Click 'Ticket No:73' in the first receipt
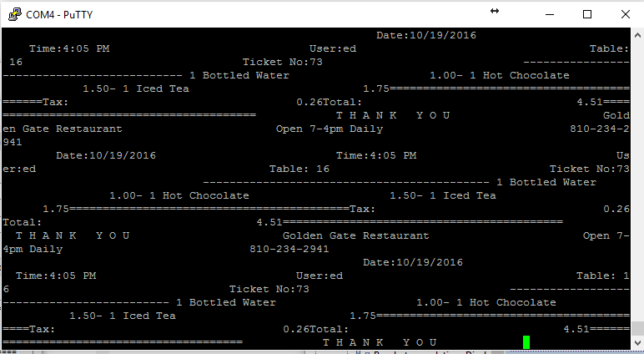The image size is (644, 354). pyautogui.click(x=282, y=62)
